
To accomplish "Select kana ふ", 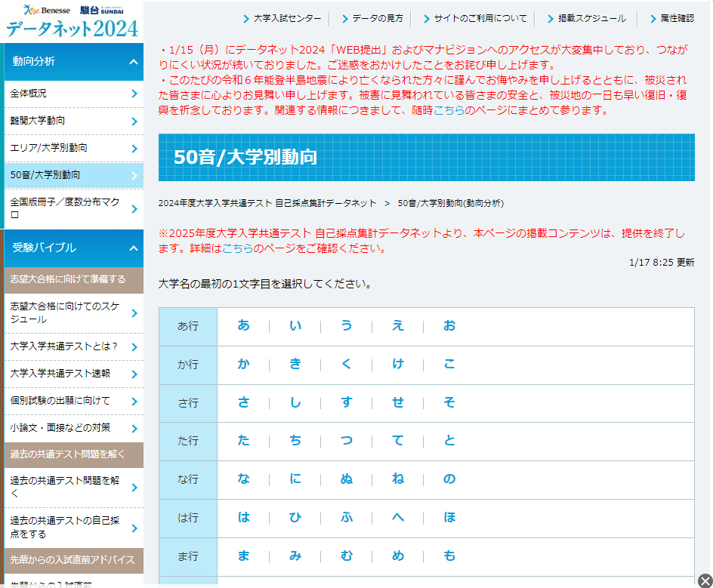I will tap(347, 517).
